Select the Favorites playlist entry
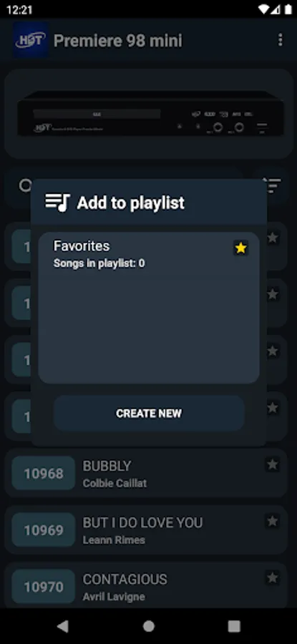This screenshot has height=644, width=297. click(149, 308)
